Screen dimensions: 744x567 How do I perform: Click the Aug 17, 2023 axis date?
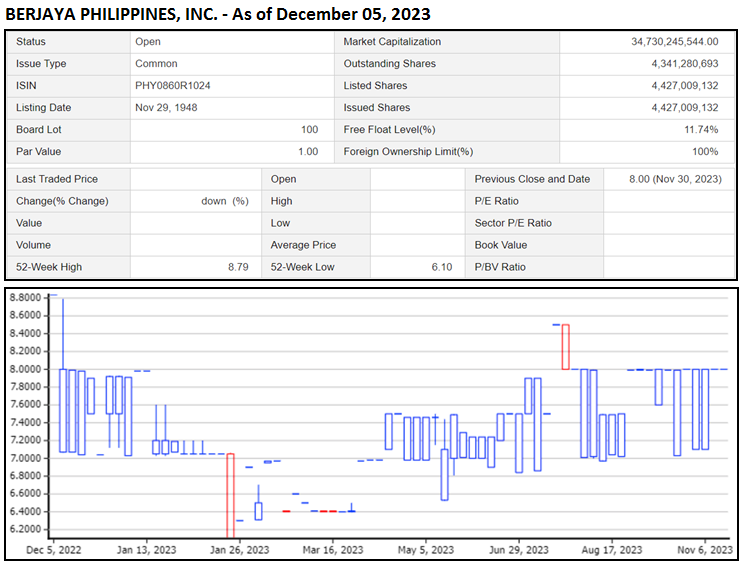coord(612,550)
